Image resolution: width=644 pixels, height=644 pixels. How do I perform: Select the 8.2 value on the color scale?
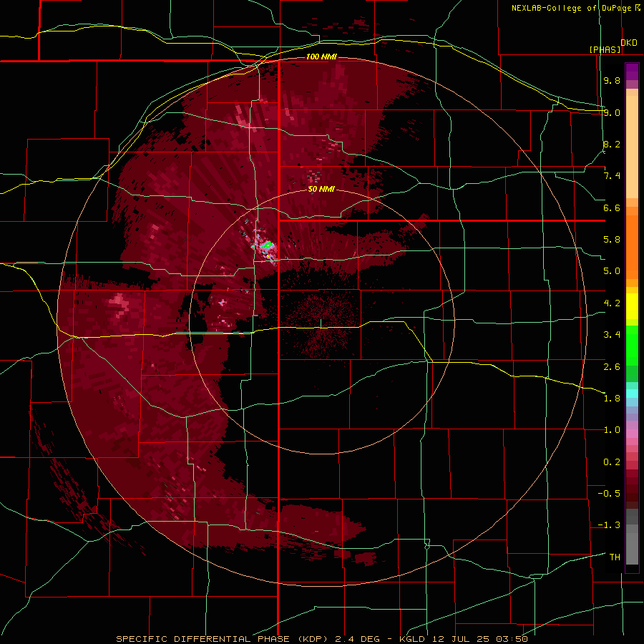pyautogui.click(x=612, y=144)
